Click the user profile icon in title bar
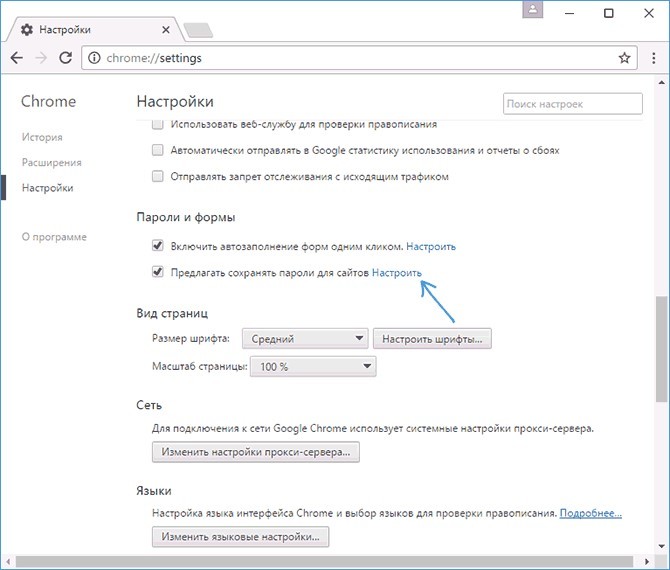Image resolution: width=670 pixels, height=570 pixels. click(535, 10)
